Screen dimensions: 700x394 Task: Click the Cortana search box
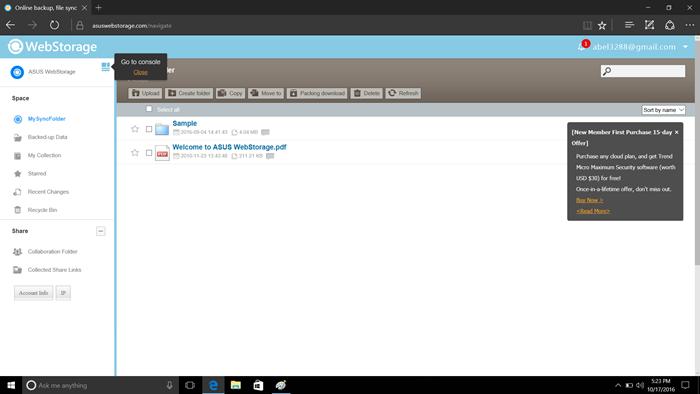[100, 385]
